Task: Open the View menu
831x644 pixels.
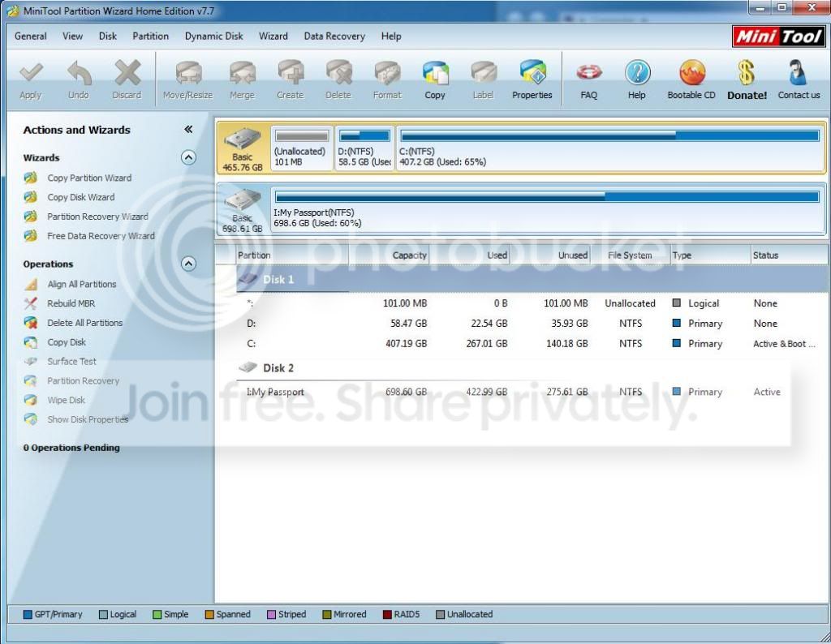Action: point(72,36)
